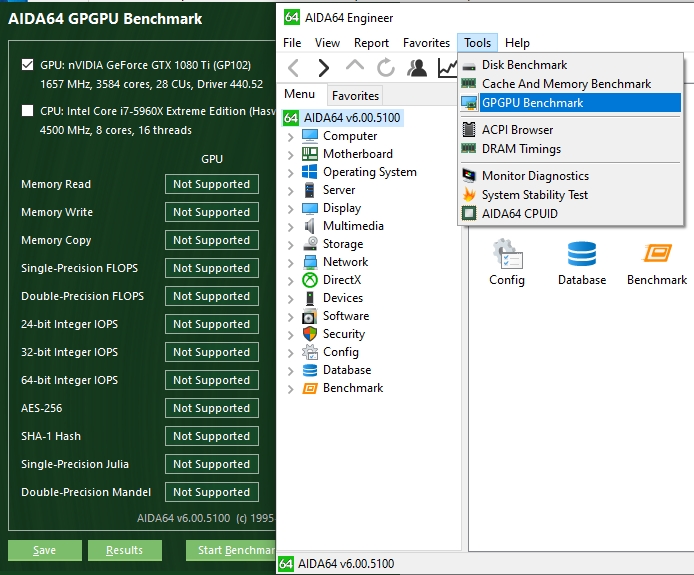Open the Database icon in right pane
The height and width of the screenshot is (575, 694).
[x=582, y=254]
